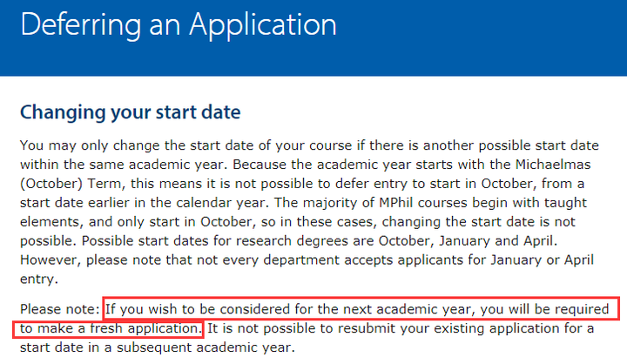
Task: Click the words 'next academic year'
Action: 407,309
